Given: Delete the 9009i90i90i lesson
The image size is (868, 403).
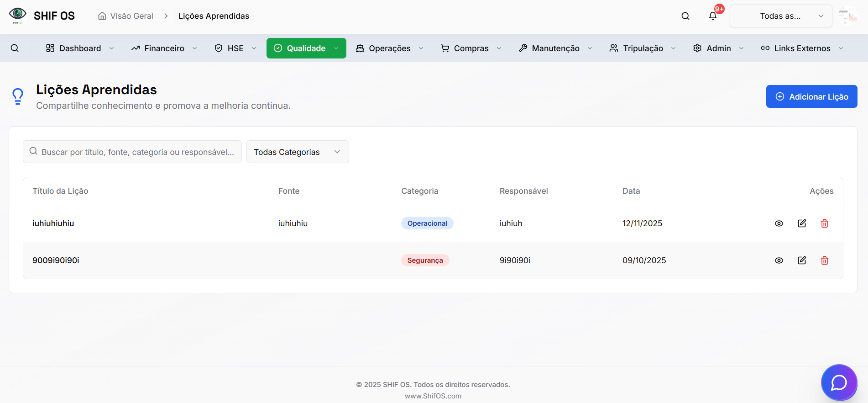Looking at the screenshot, I should coord(824,260).
